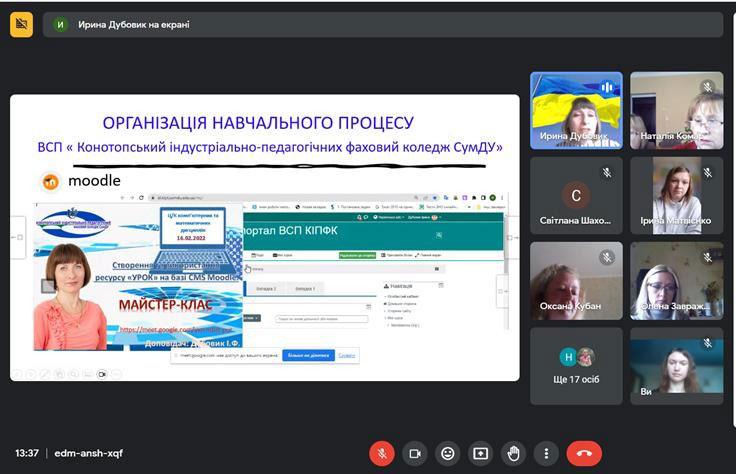Click the 'Н' avatar in others tile
The image size is (736, 474).
point(568,357)
